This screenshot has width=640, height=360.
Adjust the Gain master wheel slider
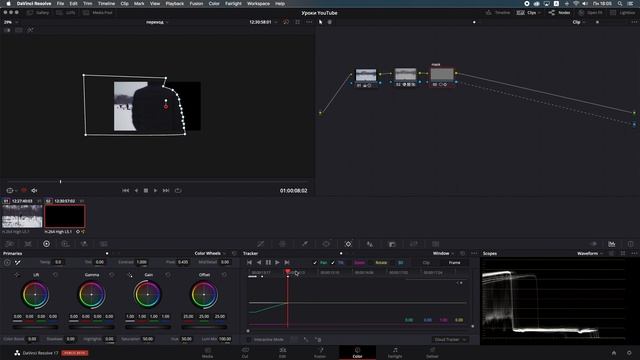148,327
